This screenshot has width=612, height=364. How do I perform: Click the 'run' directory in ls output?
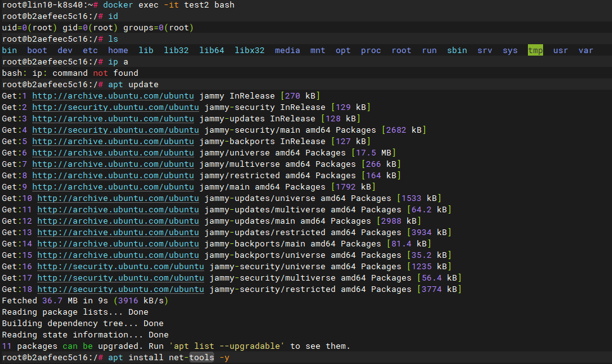429,51
